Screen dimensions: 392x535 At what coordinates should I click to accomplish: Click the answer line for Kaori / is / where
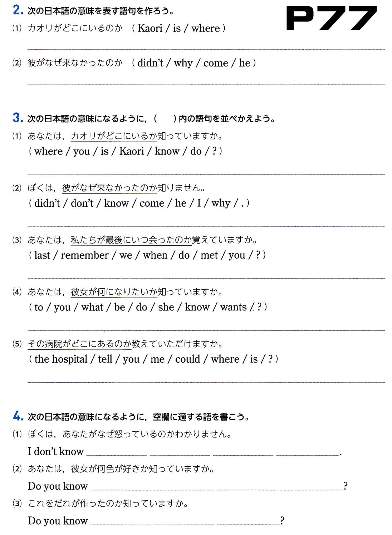point(206,49)
